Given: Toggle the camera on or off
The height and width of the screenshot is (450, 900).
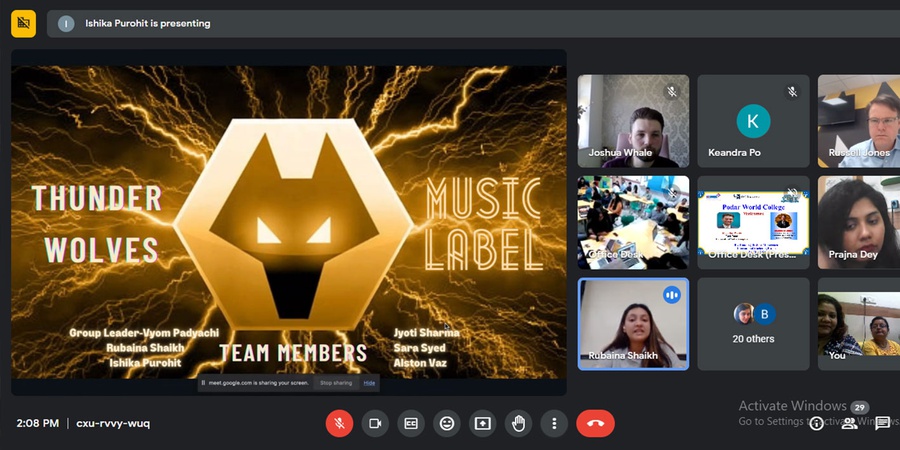Looking at the screenshot, I should tap(375, 423).
